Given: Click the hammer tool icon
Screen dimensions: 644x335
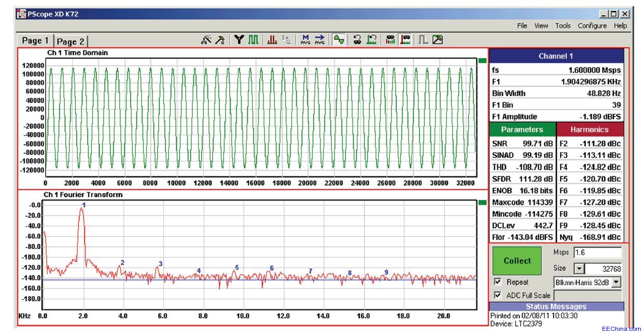Looking at the screenshot, I should point(220,40).
